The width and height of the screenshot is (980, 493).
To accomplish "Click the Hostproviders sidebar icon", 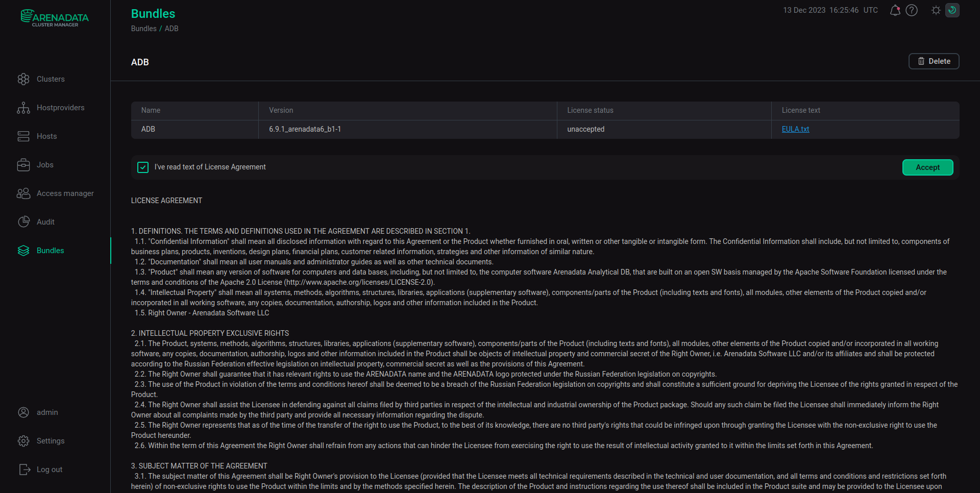I will pyautogui.click(x=23, y=108).
